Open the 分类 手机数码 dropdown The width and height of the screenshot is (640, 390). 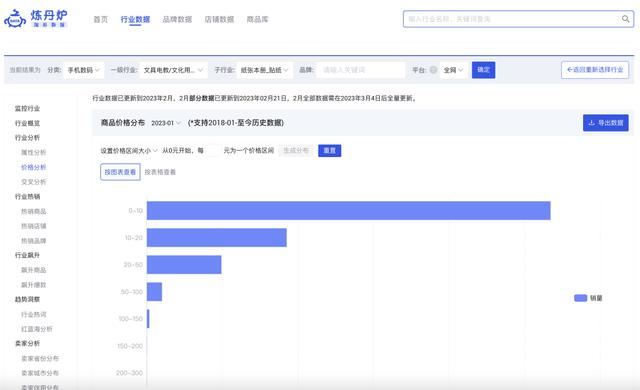click(x=84, y=70)
